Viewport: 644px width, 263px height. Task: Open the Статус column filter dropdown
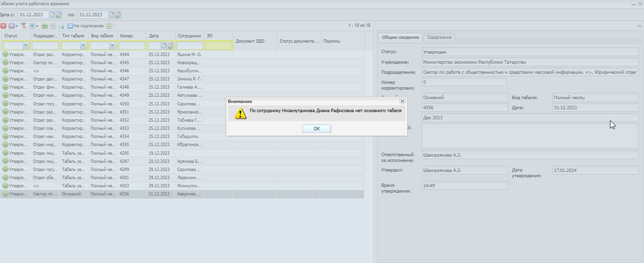pos(25,46)
